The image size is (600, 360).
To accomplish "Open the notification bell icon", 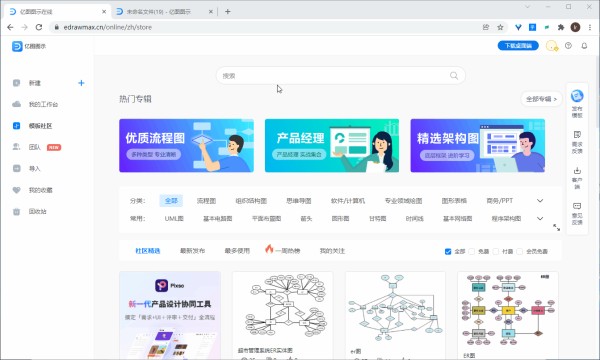I will [x=584, y=46].
